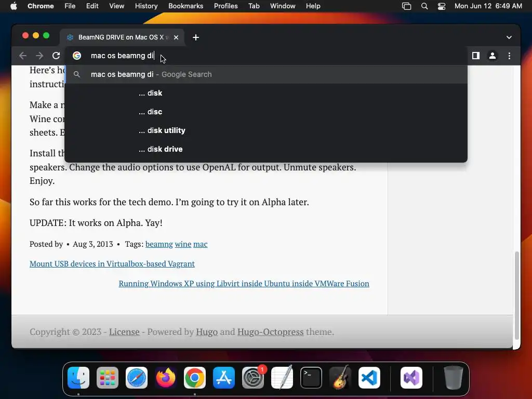Open Control Center in the menu bar
Screen dimensions: 532x399
(x=442, y=6)
